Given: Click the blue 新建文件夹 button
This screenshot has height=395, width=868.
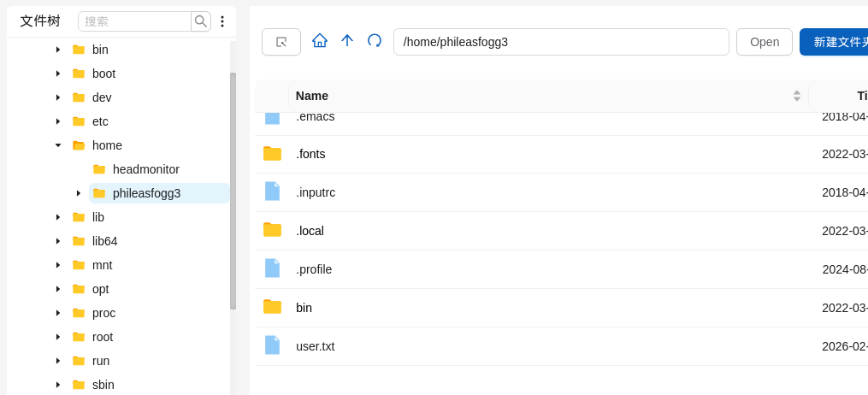Looking at the screenshot, I should tap(836, 42).
